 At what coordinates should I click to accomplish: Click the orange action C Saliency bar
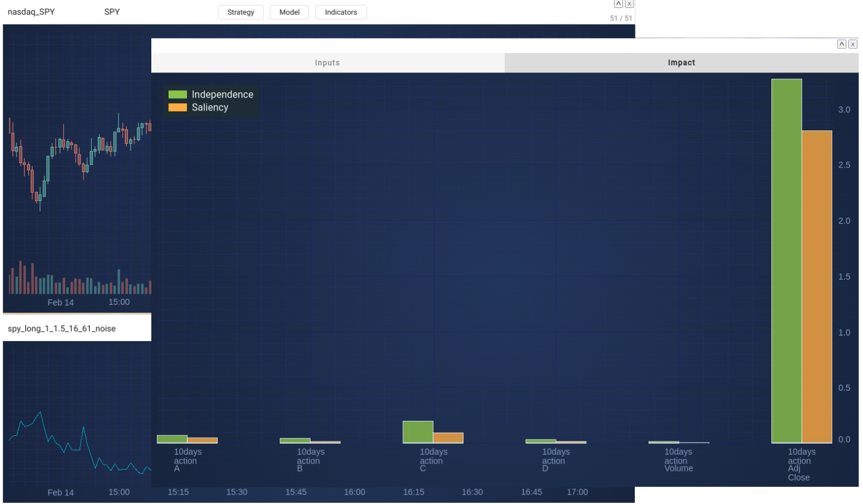448,438
